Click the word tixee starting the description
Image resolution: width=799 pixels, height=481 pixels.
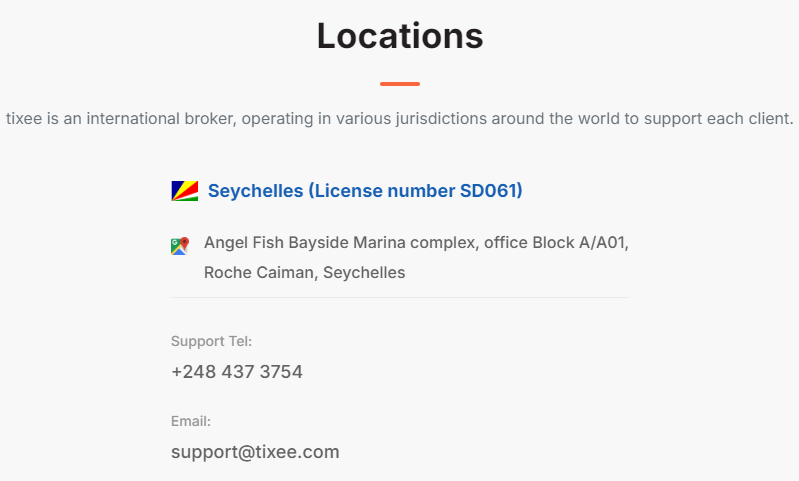[24, 119]
